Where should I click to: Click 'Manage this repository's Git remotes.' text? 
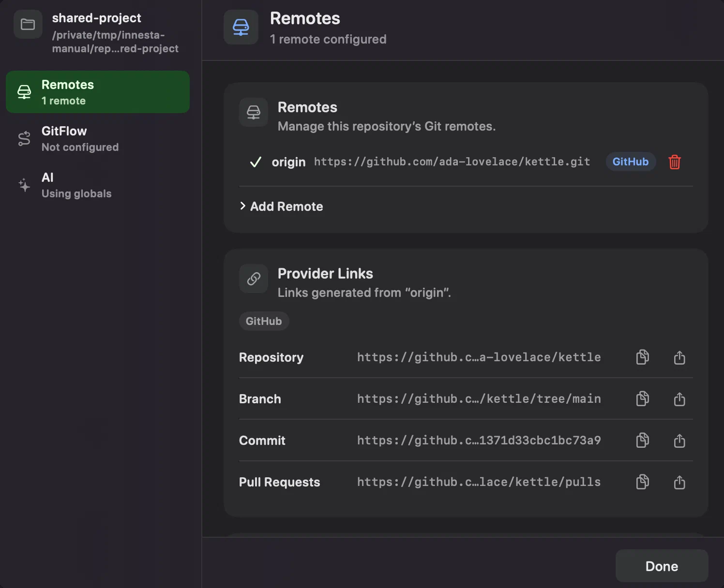point(387,126)
